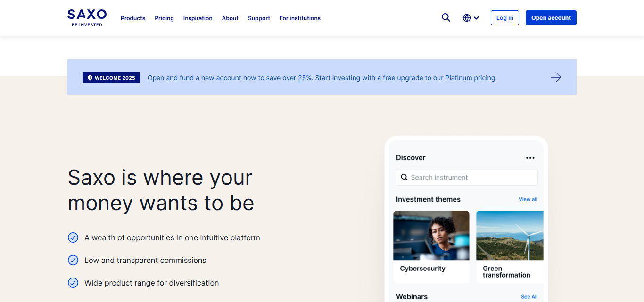Image resolution: width=644 pixels, height=302 pixels.
Task: Click the Green transformation card label
Action: 506,272
